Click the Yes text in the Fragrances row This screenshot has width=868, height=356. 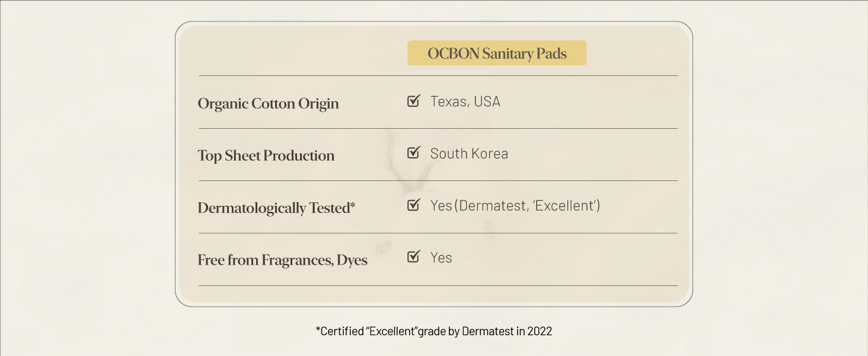(441, 258)
